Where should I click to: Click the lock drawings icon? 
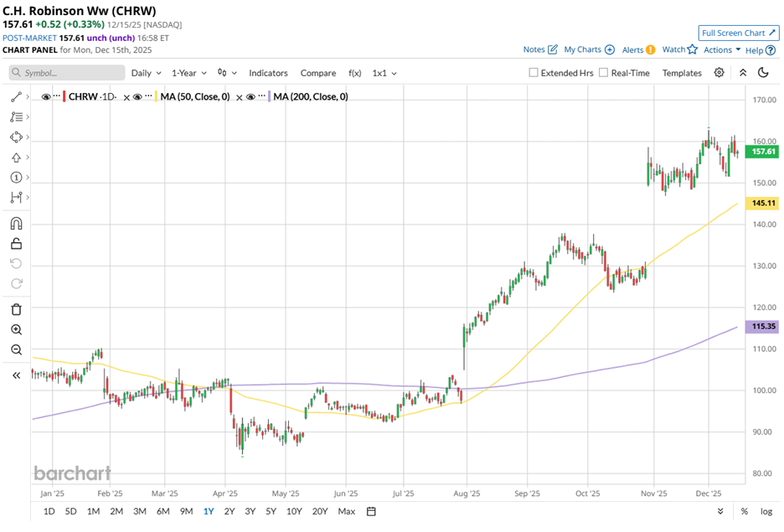point(16,244)
